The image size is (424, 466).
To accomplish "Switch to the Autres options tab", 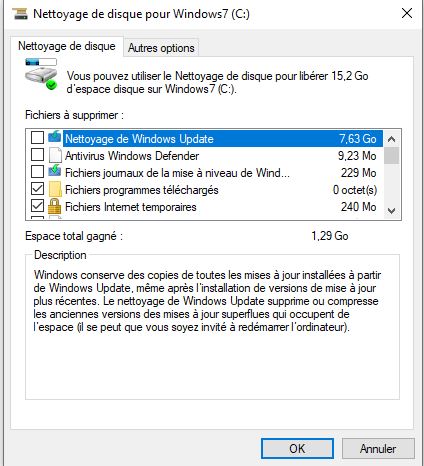I will point(161,48).
